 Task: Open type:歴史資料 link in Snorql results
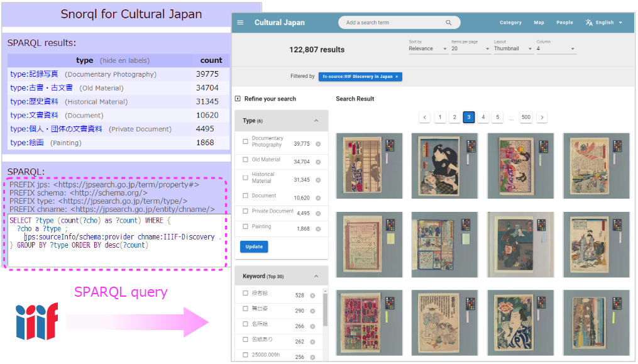click(x=34, y=101)
